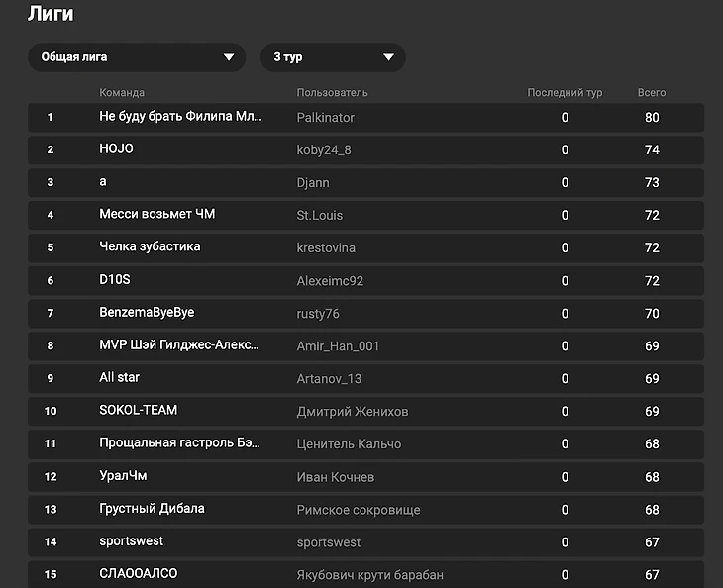Image resolution: width=723 pixels, height=588 pixels.
Task: Open team Не буду брать Филипа Мл...
Action: pos(180,117)
